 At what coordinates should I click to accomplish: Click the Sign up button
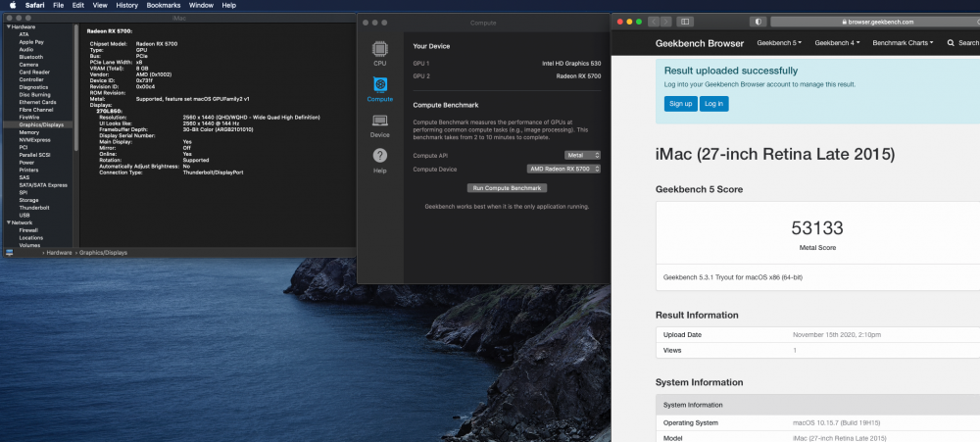point(680,104)
